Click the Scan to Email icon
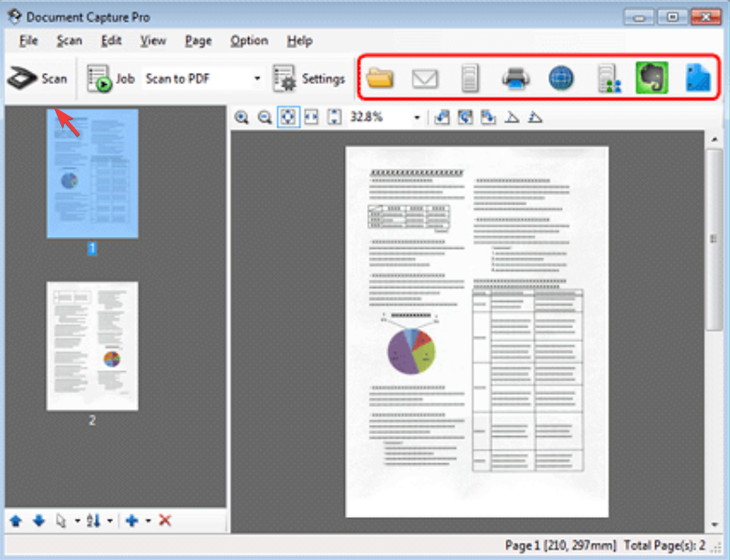The width and height of the screenshot is (730, 560). pos(425,78)
